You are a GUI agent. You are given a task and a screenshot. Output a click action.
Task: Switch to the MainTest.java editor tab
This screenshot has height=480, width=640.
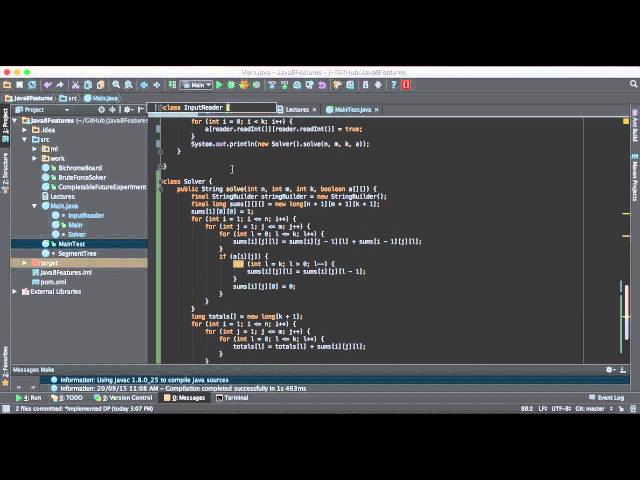pyautogui.click(x=353, y=109)
